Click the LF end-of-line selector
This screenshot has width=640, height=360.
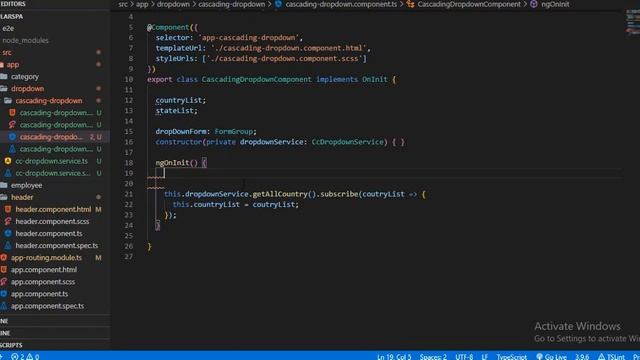pyautogui.click(x=484, y=357)
